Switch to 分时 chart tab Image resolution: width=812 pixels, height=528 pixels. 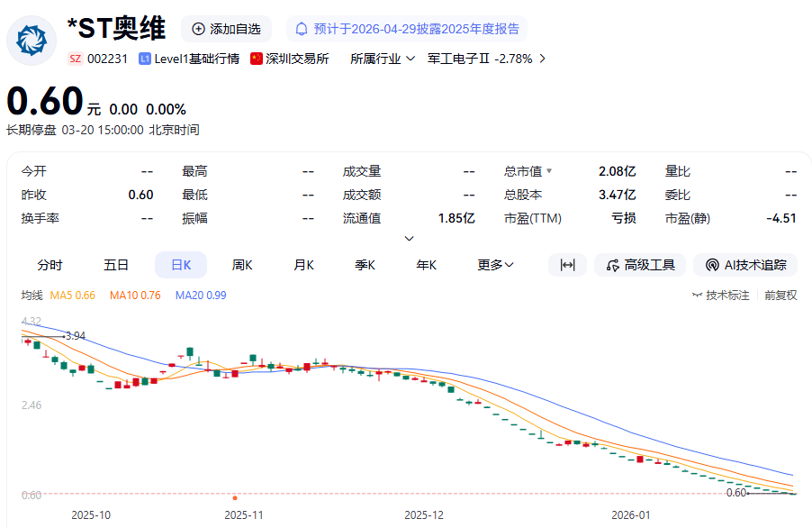point(50,265)
